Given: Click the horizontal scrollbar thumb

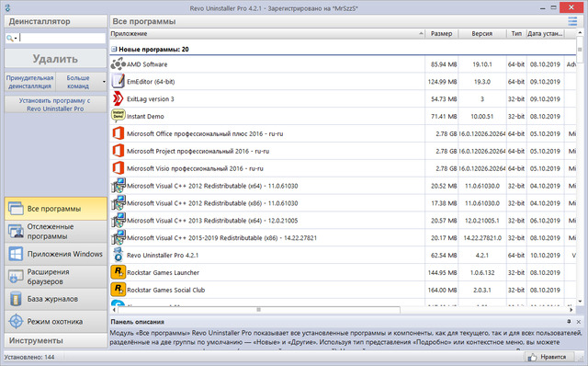Looking at the screenshot, I should coord(259,310).
